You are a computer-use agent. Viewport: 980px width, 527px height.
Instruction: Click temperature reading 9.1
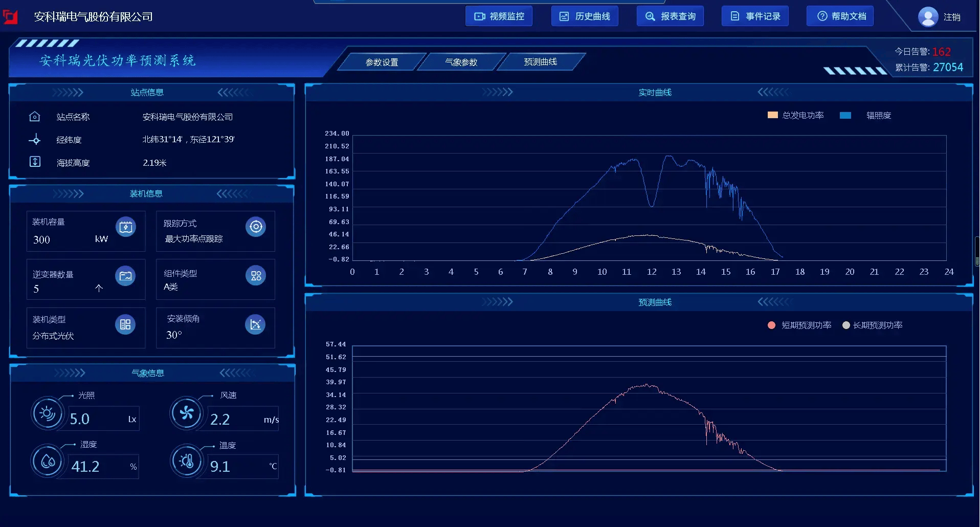220,467
